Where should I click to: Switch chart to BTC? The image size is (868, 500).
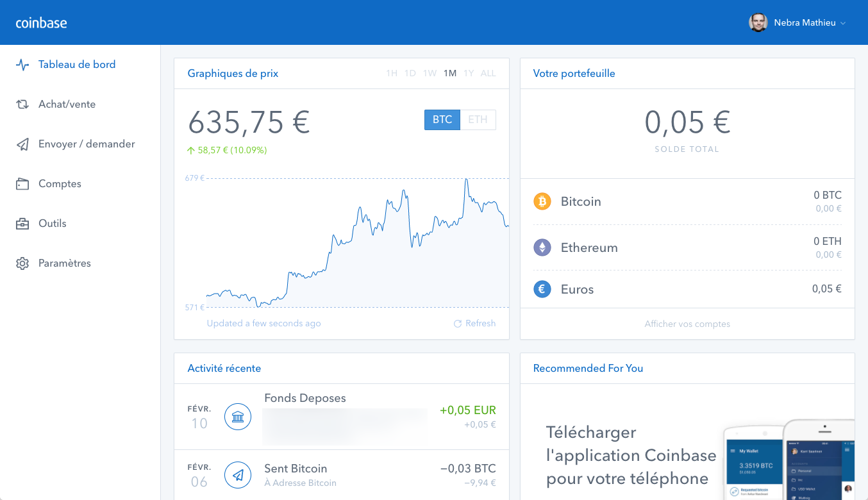(x=442, y=120)
